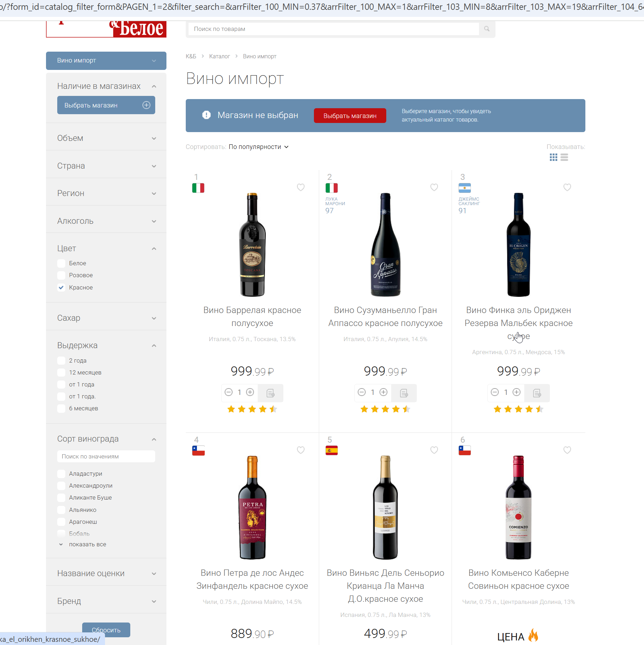644x645 pixels.
Task: Focus the Поиск по товарам search field
Action: [334, 29]
